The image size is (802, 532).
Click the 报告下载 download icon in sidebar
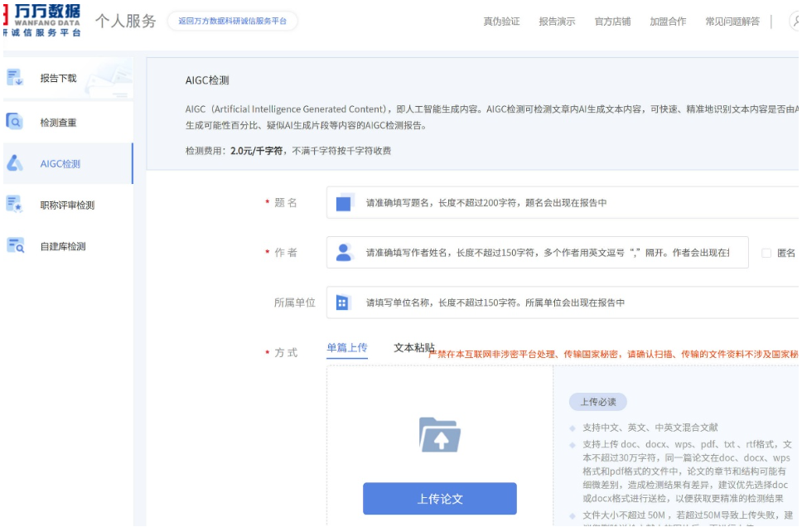15,78
